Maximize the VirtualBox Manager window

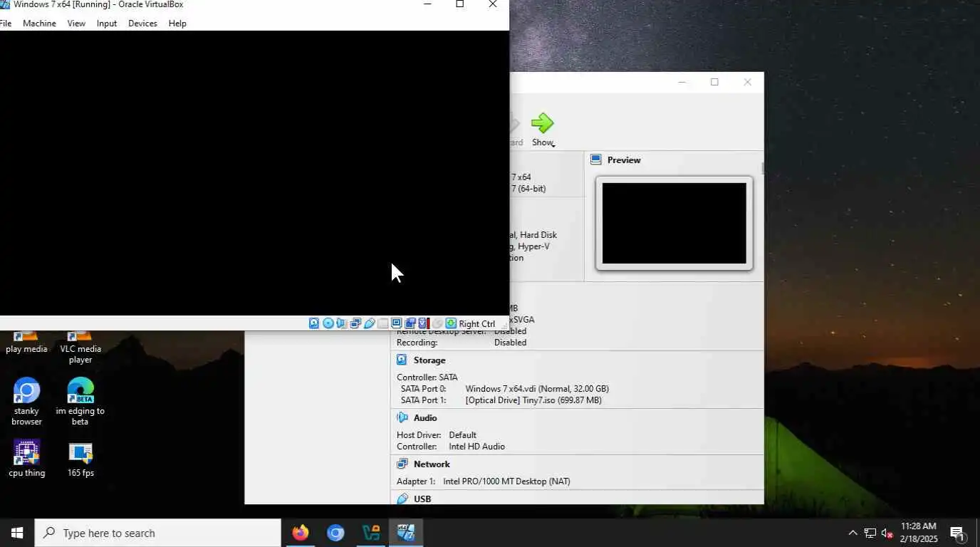click(x=714, y=82)
